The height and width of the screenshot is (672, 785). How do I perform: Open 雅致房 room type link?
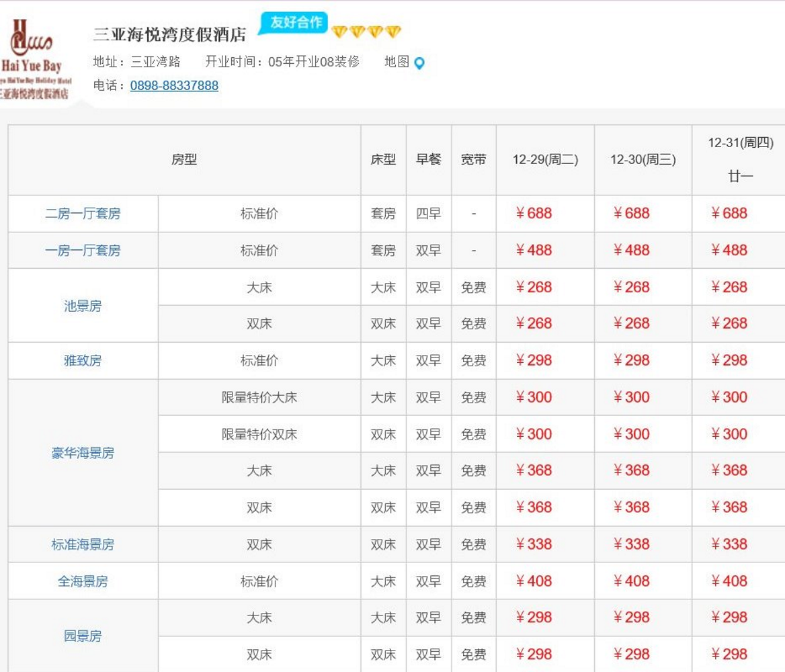click(83, 361)
